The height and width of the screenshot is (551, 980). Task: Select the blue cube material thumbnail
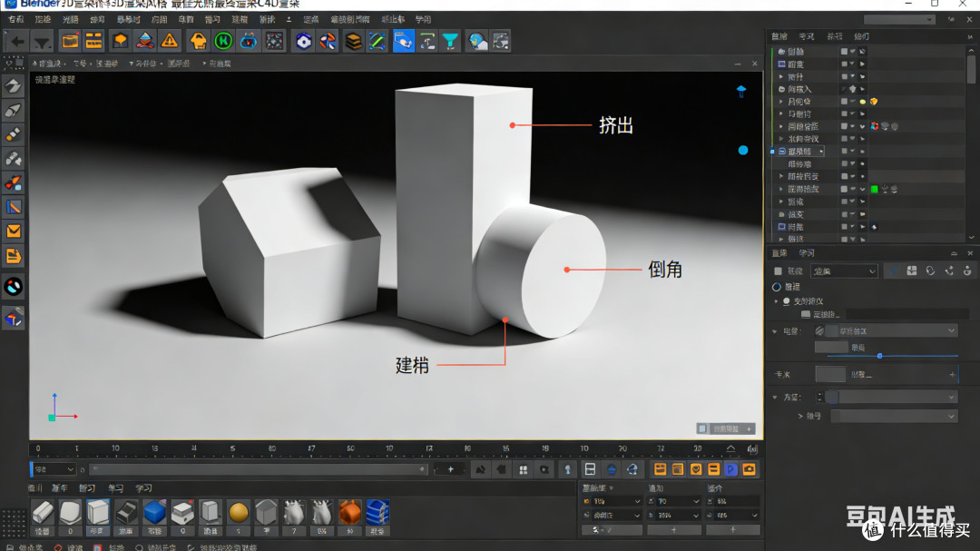(x=154, y=512)
